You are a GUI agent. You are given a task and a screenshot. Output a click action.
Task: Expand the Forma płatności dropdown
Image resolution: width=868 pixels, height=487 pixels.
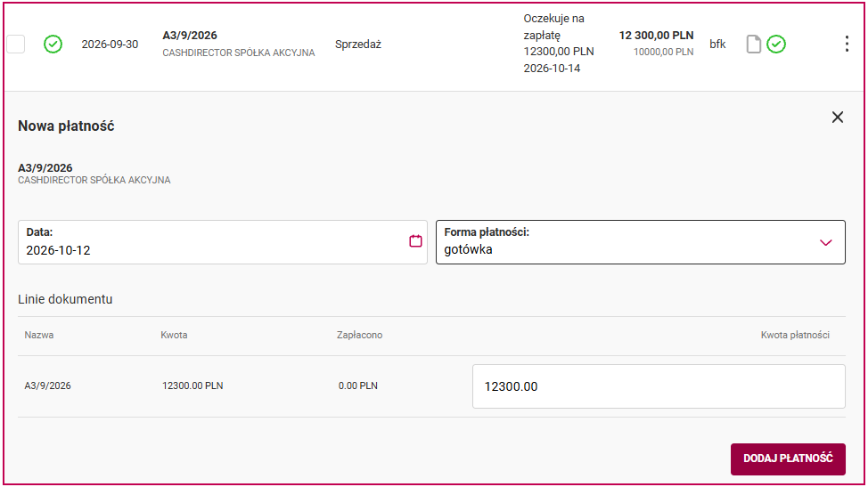641,242
